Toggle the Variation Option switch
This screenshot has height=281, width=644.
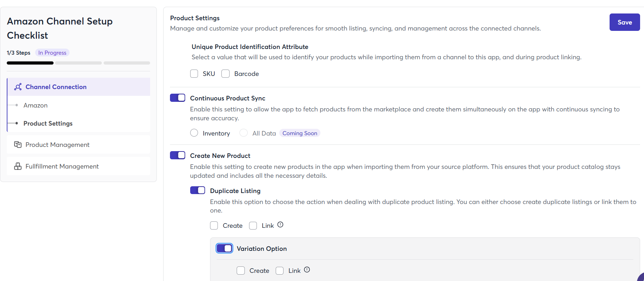click(x=224, y=248)
